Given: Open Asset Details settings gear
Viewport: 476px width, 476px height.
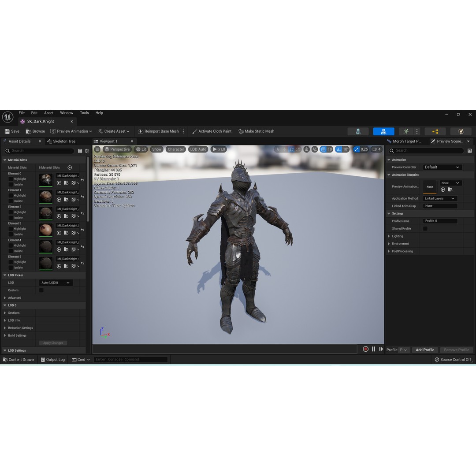Looking at the screenshot, I should coord(87,151).
